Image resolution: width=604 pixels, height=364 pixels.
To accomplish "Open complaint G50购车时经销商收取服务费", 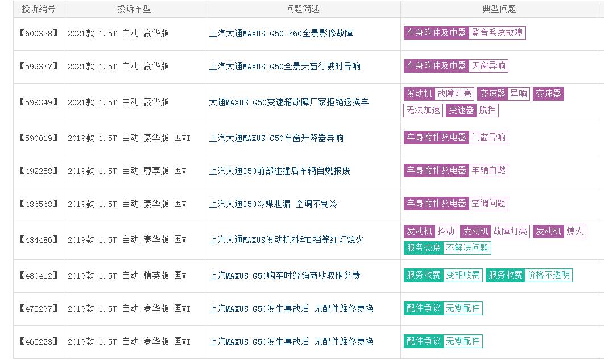I will (284, 275).
